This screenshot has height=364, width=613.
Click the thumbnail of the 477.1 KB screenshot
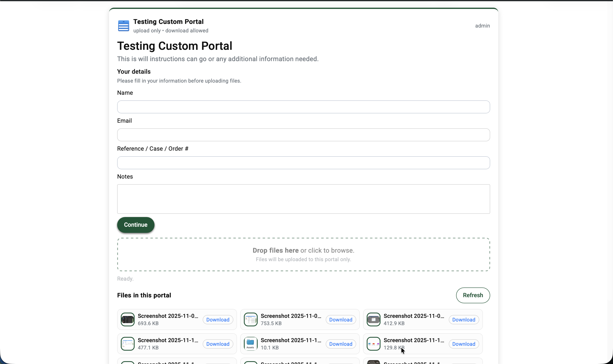pos(128,344)
